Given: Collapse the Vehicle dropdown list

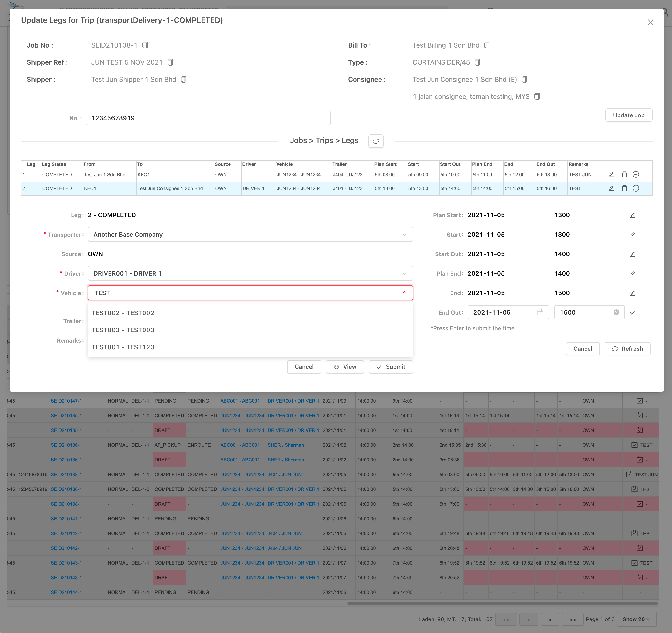Looking at the screenshot, I should click(404, 293).
